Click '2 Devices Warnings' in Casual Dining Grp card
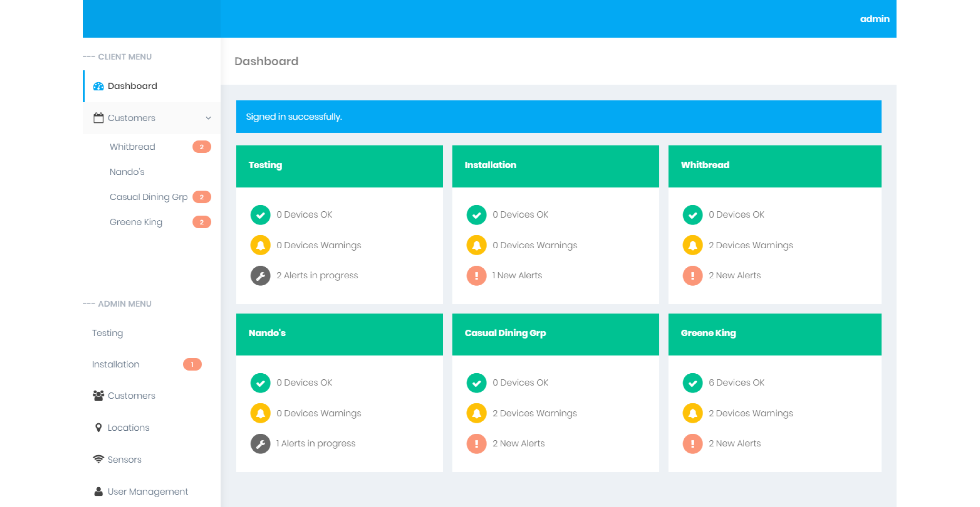The image size is (980, 507). [534, 414]
